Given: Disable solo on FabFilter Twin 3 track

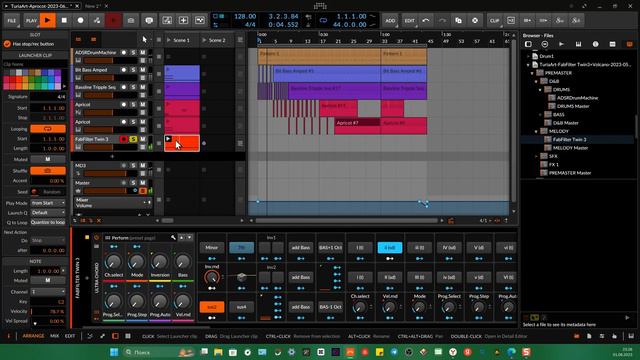Looking at the screenshot, I should click(133, 139).
